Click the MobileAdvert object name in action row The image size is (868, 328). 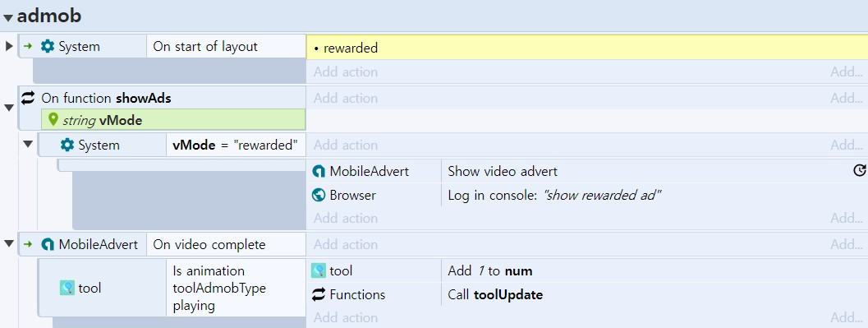370,171
